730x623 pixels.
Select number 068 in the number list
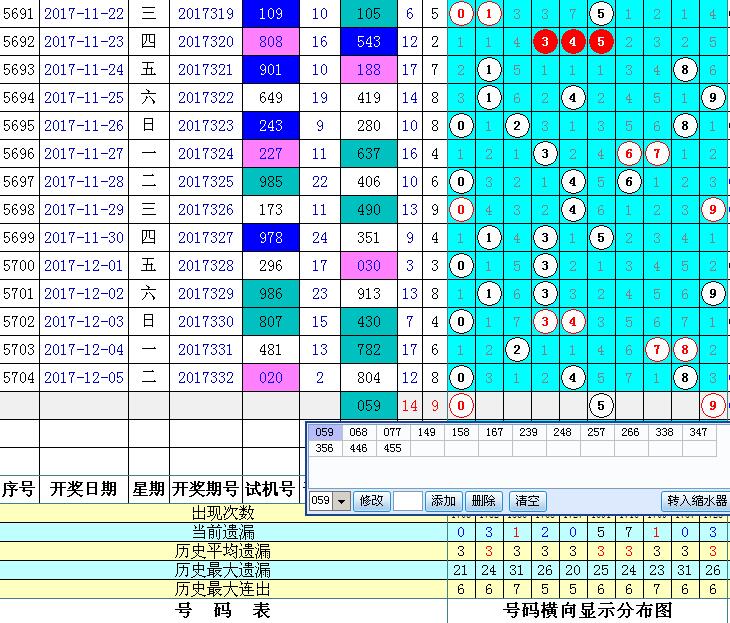(x=358, y=432)
